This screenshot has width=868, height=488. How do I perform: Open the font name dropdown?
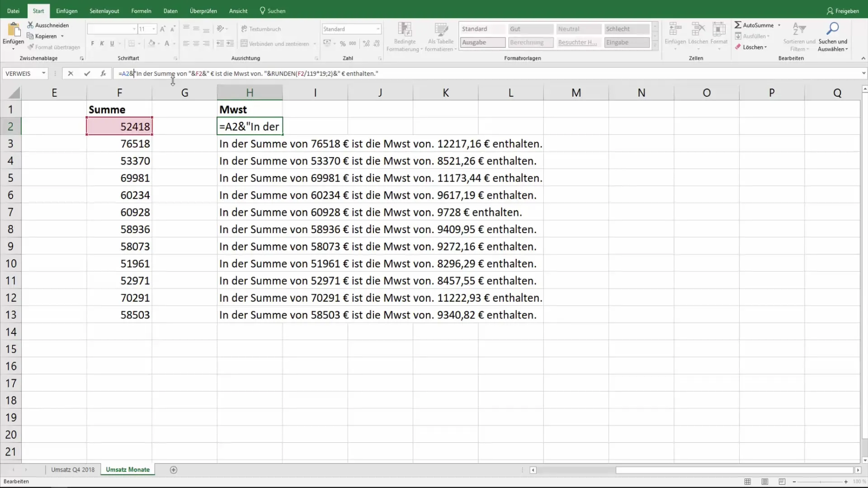[x=134, y=29]
